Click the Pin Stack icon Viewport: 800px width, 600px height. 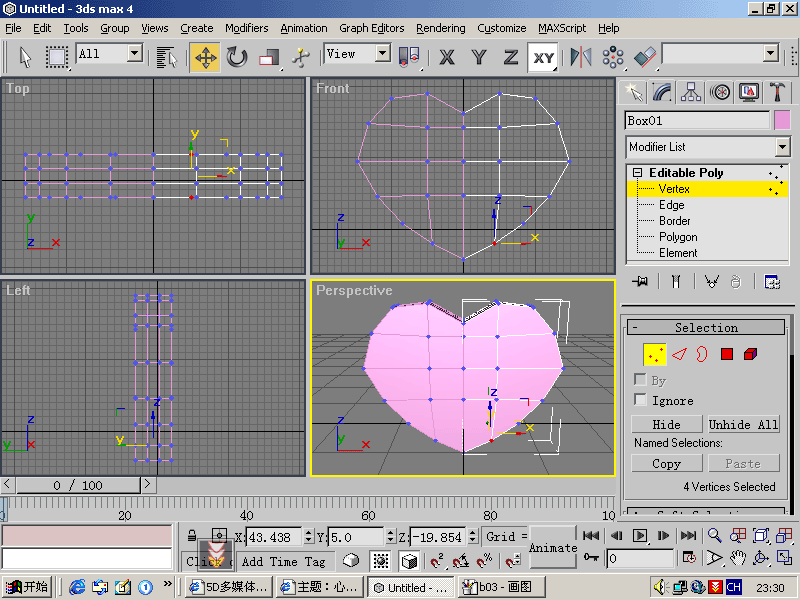640,281
